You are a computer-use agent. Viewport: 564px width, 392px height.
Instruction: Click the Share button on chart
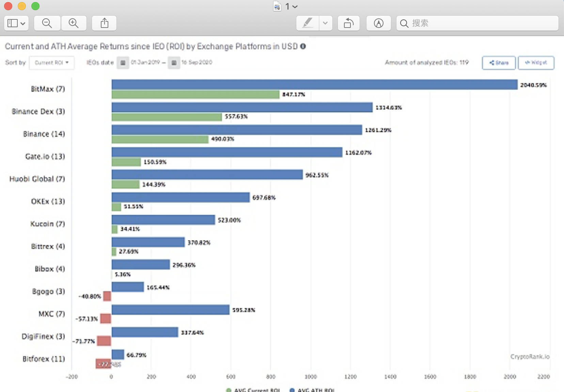(x=499, y=63)
